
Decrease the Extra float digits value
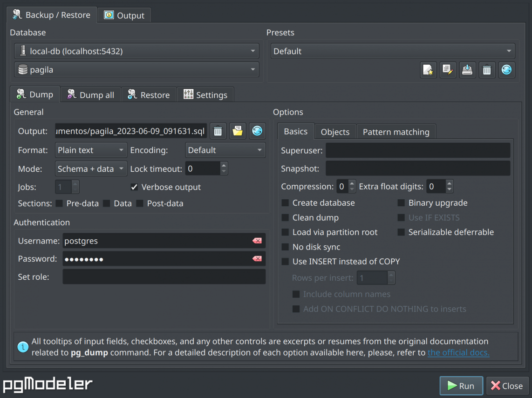pyautogui.click(x=449, y=189)
